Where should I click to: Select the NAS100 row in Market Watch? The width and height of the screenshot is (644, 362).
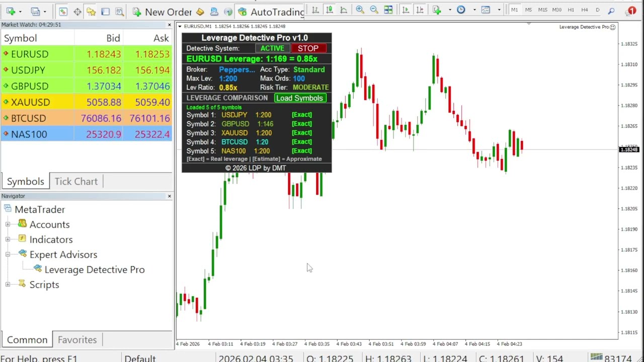coord(86,134)
